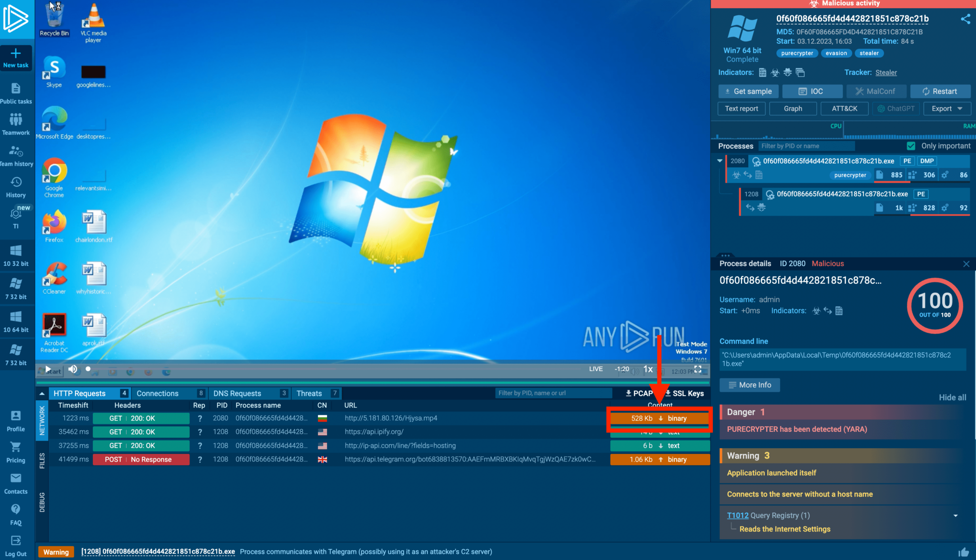Open Teamwork from the left sidebar
976x560 pixels.
point(16,123)
